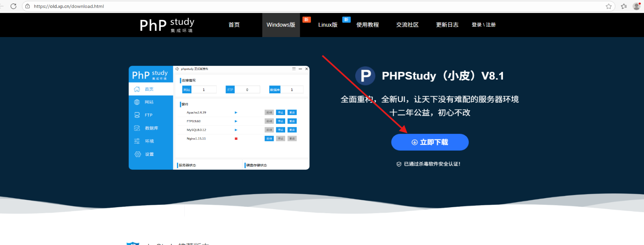Image resolution: width=644 pixels, height=245 pixels.
Task: Click the speaker icon in preview title bar
Action: coord(177,69)
